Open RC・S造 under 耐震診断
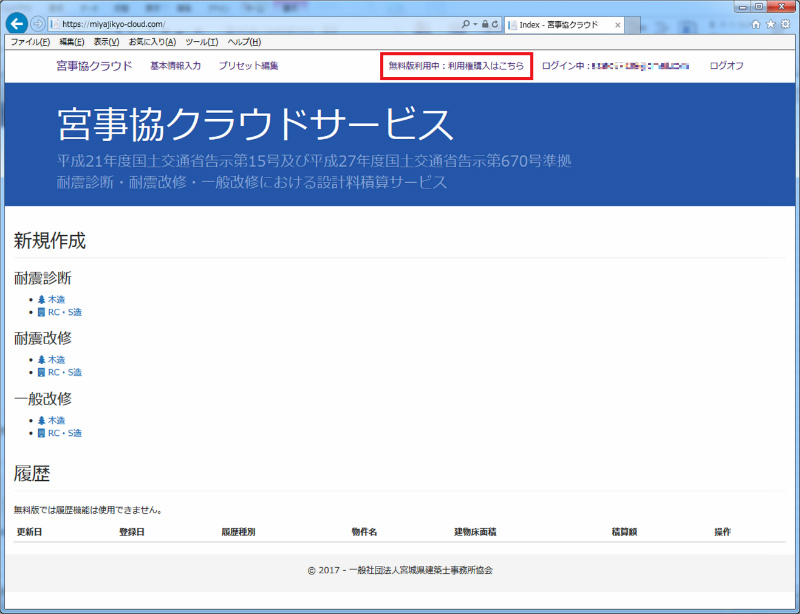800x614 pixels. (x=65, y=312)
